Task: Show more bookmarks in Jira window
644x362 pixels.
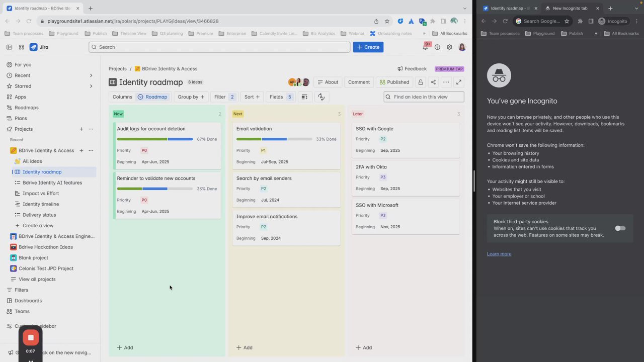Action: tap(424, 33)
